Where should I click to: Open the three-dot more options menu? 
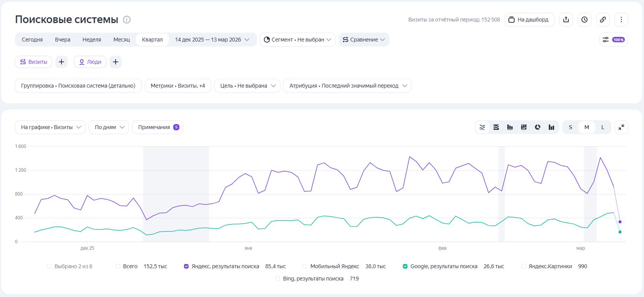point(621,20)
